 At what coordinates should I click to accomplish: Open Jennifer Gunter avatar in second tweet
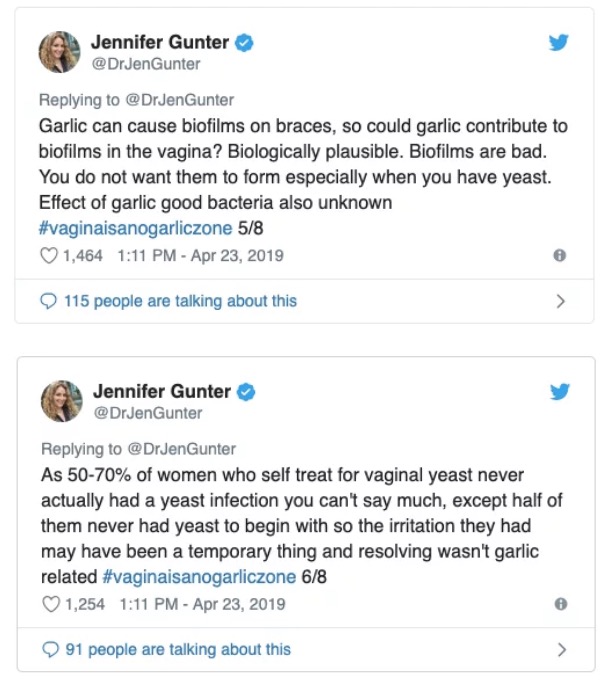(60, 400)
